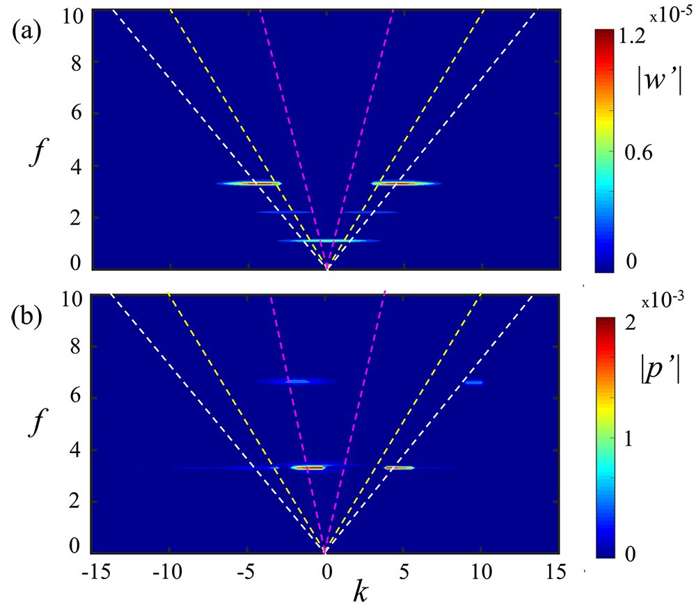Pick the bright right peak in panel (a)
696x616 pixels.
pyautogui.click(x=402, y=183)
